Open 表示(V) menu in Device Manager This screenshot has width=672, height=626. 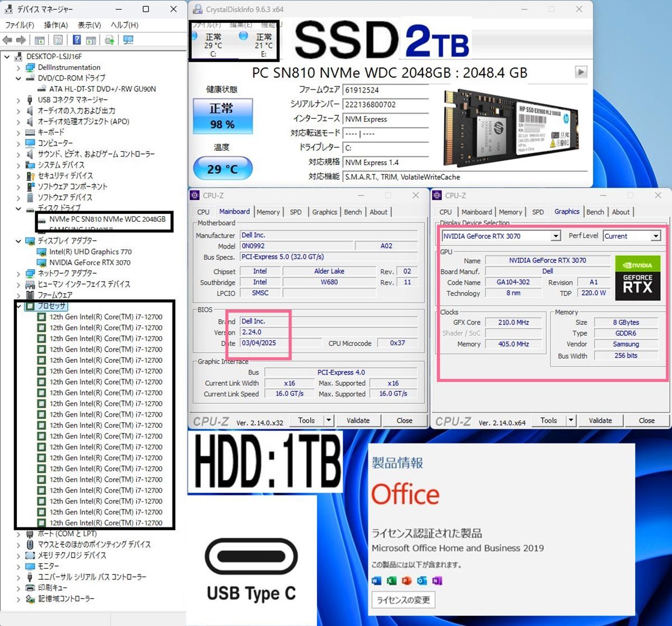pyautogui.click(x=89, y=25)
